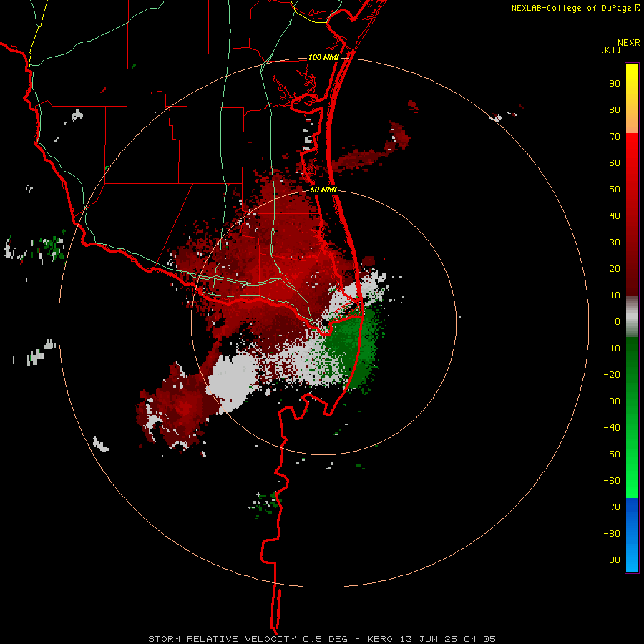Image resolution: width=644 pixels, height=644 pixels.
Task: Click the 100 NMI range ring label
Action: pos(323,57)
